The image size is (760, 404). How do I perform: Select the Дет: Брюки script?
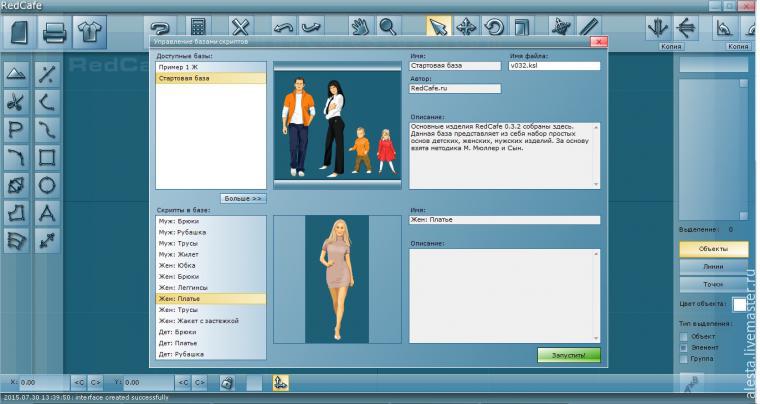click(211, 332)
